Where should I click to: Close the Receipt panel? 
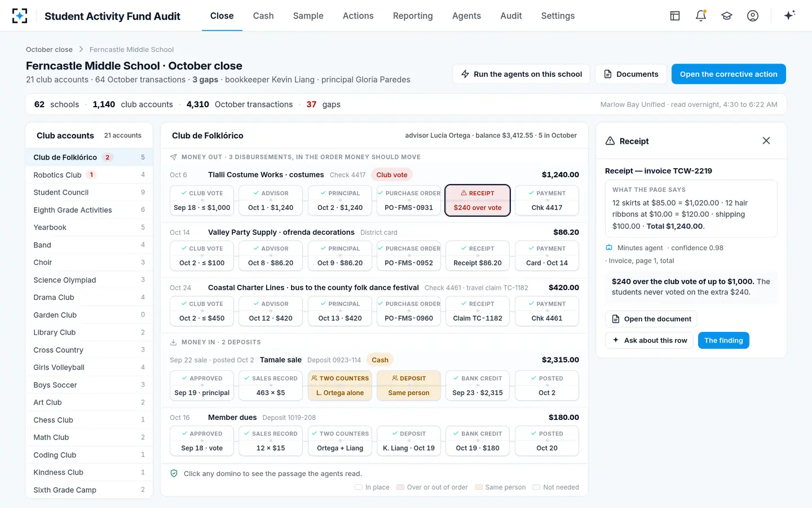tap(766, 141)
